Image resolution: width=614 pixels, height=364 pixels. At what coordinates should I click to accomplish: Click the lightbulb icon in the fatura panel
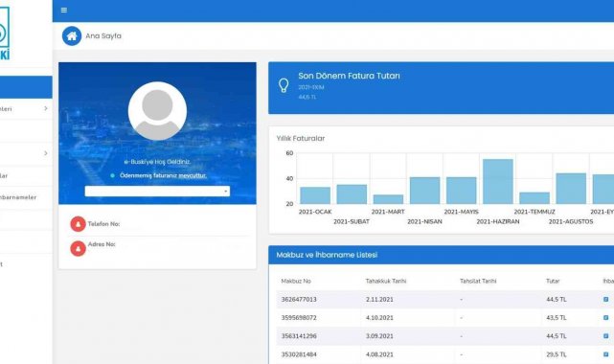coord(284,85)
